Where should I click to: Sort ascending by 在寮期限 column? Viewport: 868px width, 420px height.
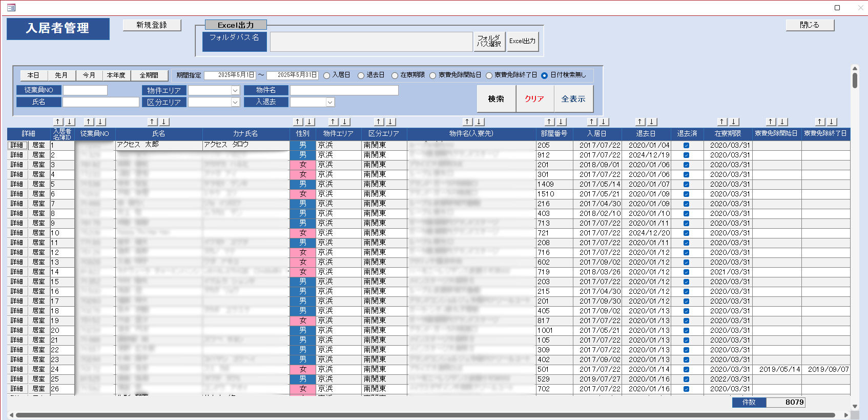[722, 122]
